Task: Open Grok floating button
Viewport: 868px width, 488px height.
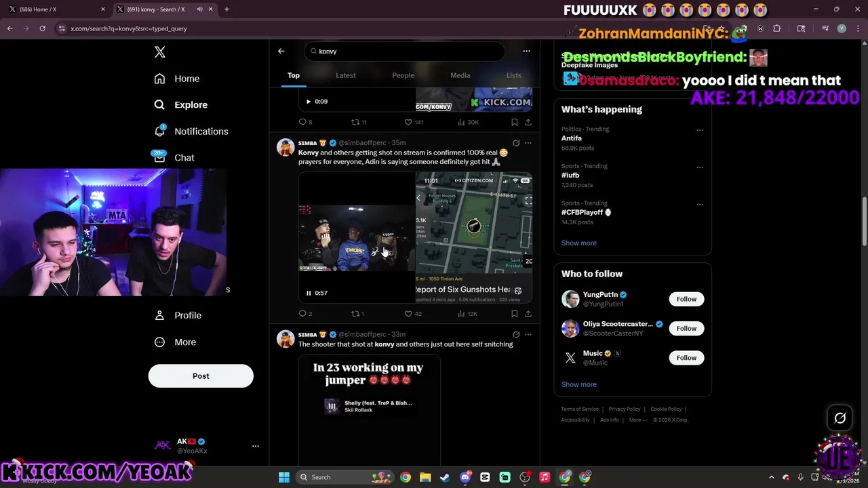Action: pyautogui.click(x=840, y=418)
